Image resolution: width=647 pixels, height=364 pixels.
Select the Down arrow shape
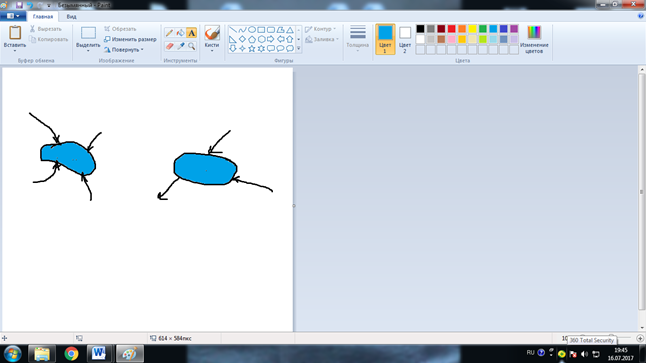[233, 49]
